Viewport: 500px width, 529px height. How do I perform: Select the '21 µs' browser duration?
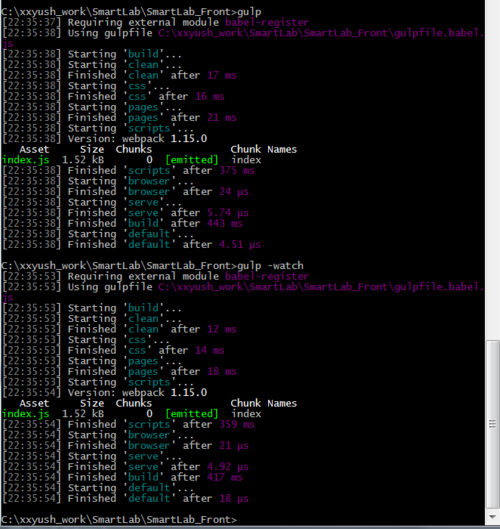coord(234,446)
